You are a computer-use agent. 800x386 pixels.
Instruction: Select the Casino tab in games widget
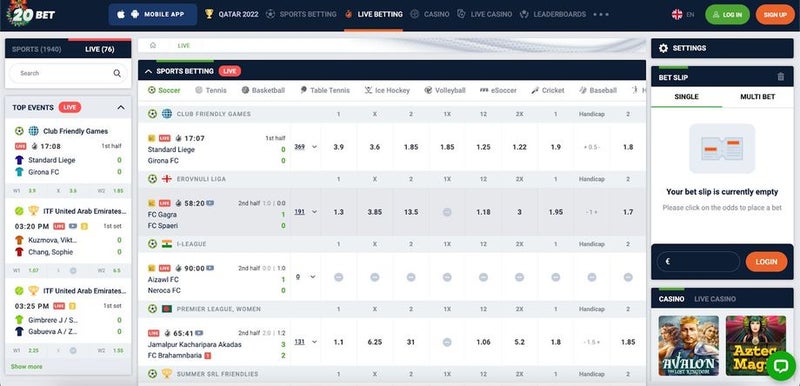[671, 299]
